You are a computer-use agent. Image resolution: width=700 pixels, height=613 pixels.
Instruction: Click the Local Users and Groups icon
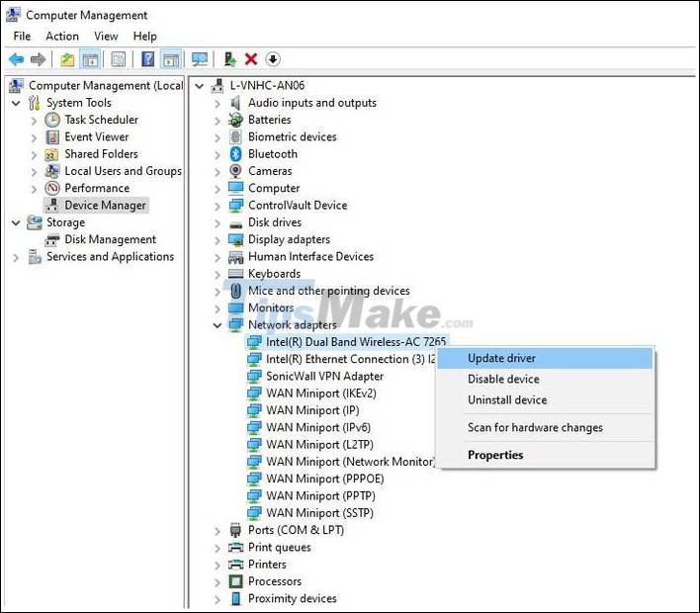[x=52, y=171]
